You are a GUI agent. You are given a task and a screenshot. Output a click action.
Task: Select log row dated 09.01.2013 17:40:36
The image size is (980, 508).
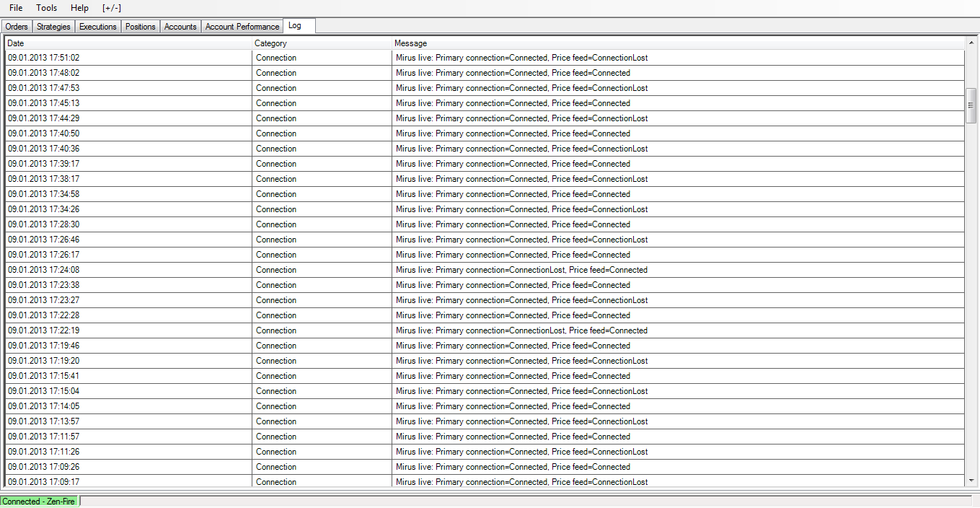pos(485,149)
